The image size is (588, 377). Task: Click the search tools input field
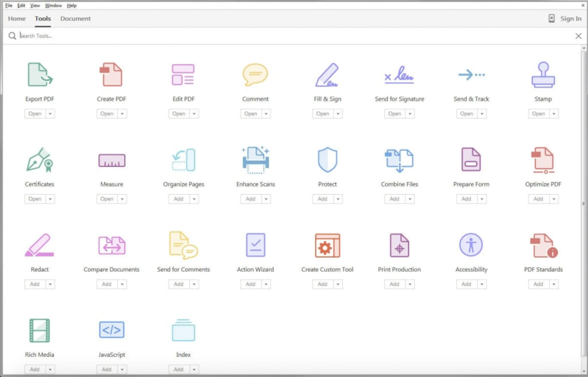click(x=90, y=36)
